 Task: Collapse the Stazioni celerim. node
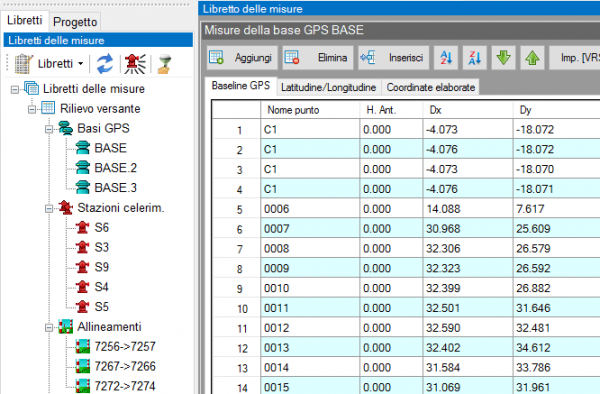tap(49, 209)
